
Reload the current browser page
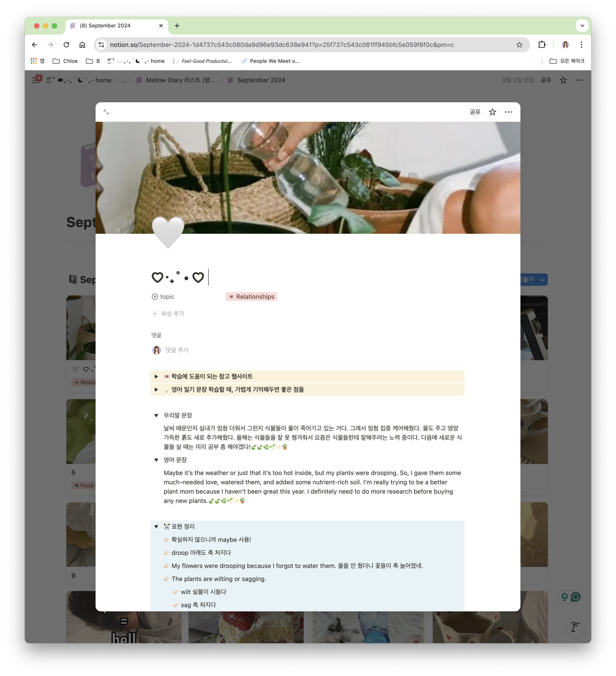[66, 45]
